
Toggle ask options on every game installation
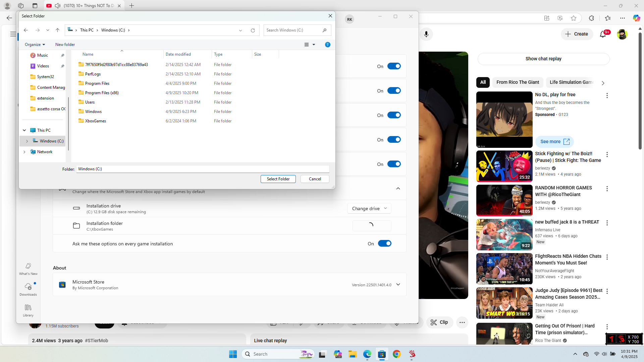[385, 244]
